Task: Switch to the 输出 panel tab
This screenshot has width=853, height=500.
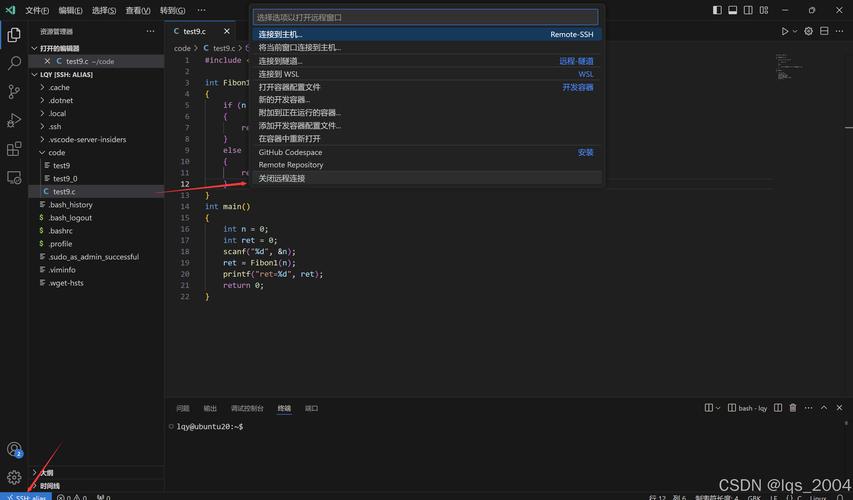Action: click(x=210, y=408)
